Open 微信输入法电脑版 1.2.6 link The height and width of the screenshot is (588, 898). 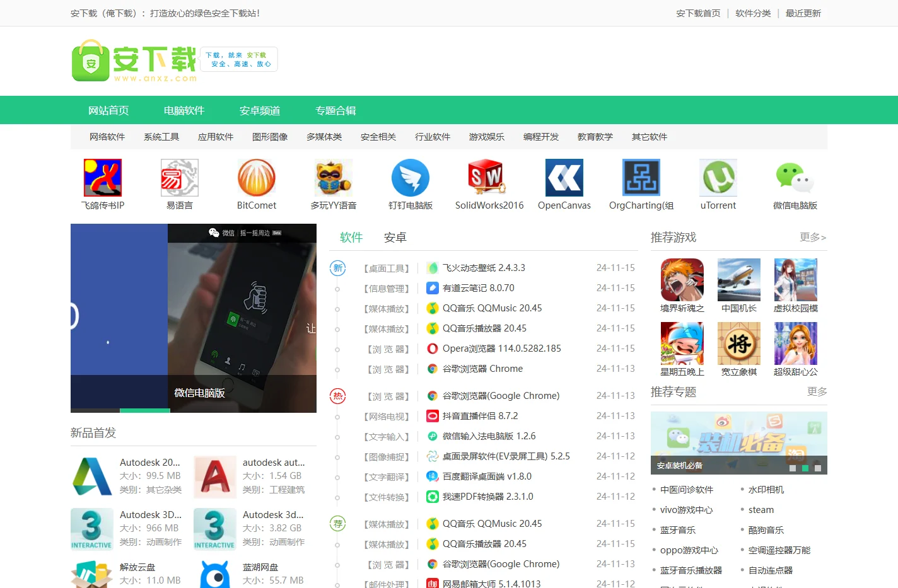489,436
